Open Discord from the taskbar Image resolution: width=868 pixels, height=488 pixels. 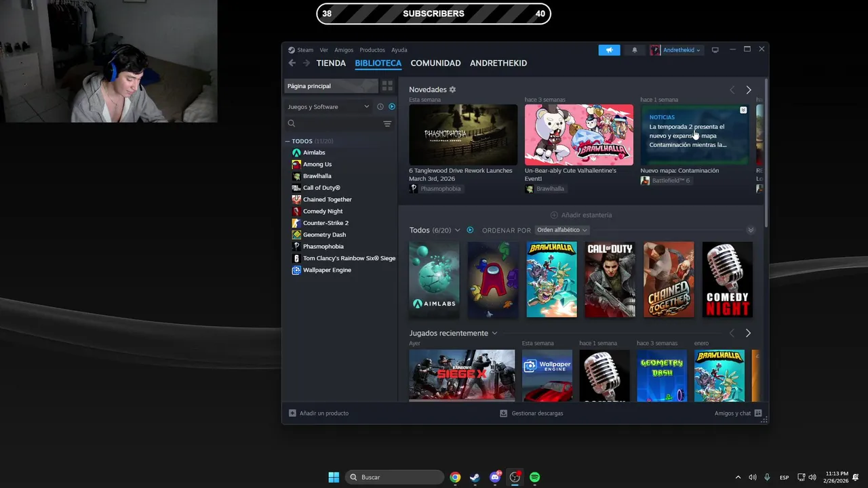(x=495, y=477)
